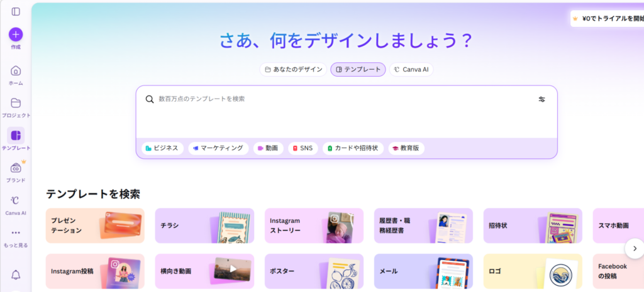Show more categories with right arrow
The height and width of the screenshot is (292, 644).
(x=635, y=249)
